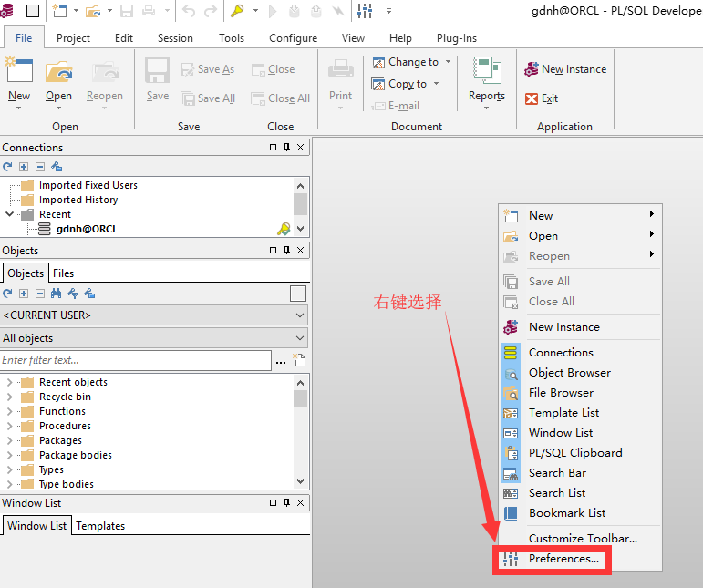
Task: Toggle Search List in context menu
Action: pos(557,493)
